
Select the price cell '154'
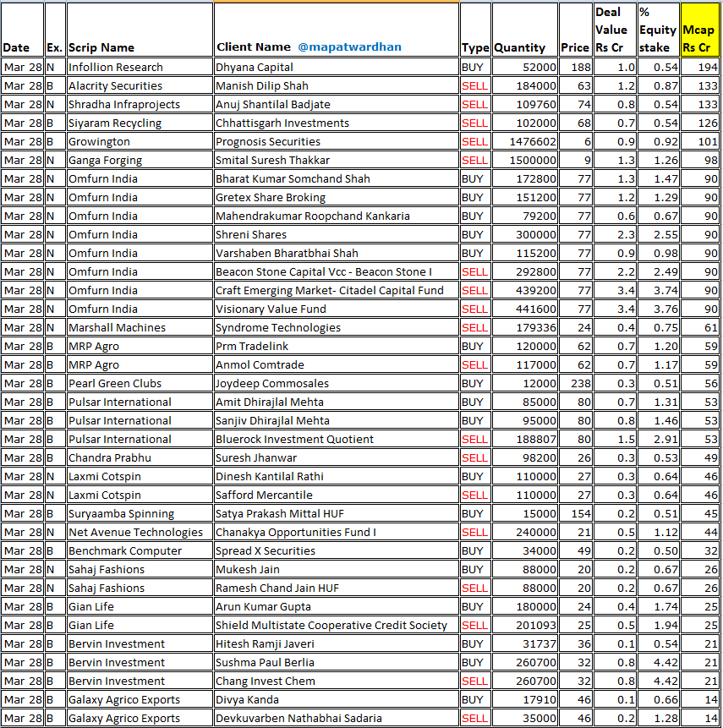pos(575,513)
